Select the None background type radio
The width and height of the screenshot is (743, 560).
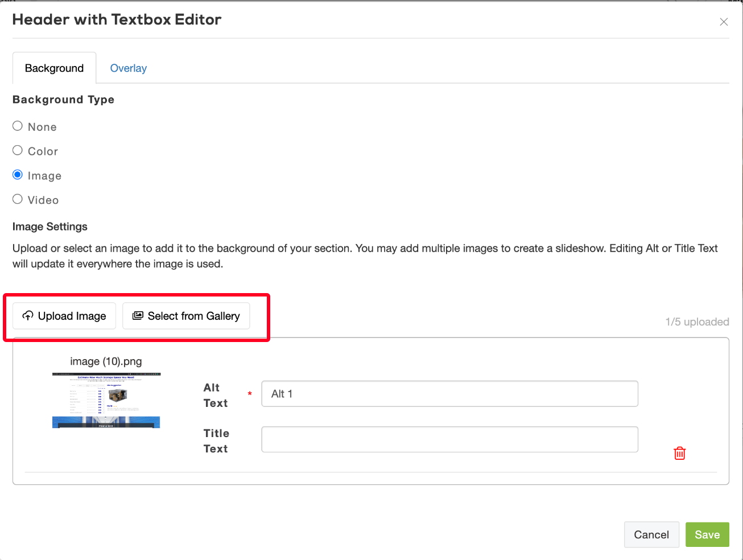tap(18, 126)
